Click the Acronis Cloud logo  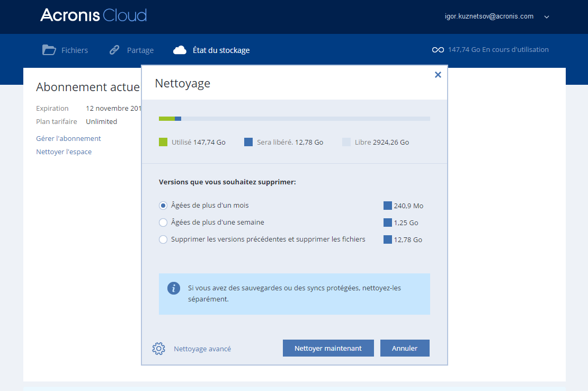(93, 15)
